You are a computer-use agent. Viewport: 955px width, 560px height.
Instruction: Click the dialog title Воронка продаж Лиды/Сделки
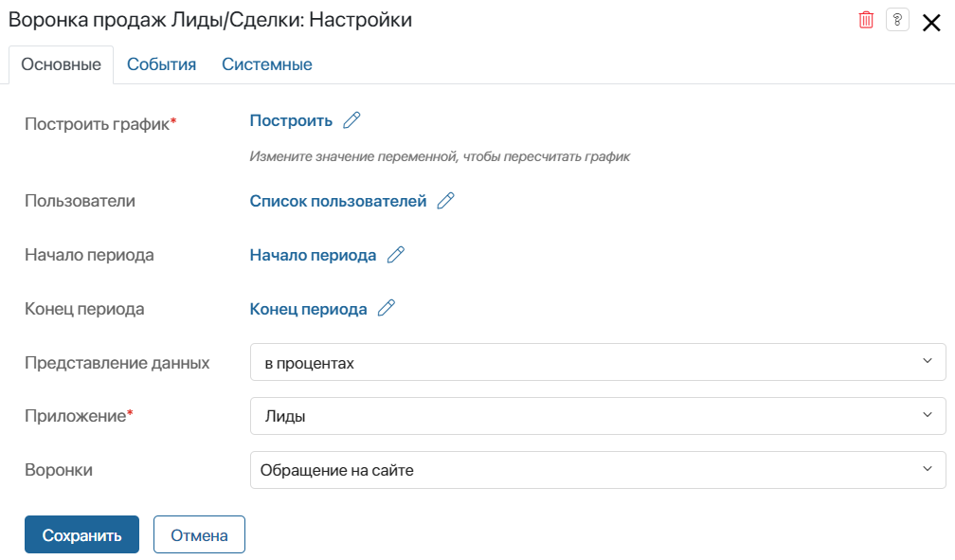(x=210, y=20)
